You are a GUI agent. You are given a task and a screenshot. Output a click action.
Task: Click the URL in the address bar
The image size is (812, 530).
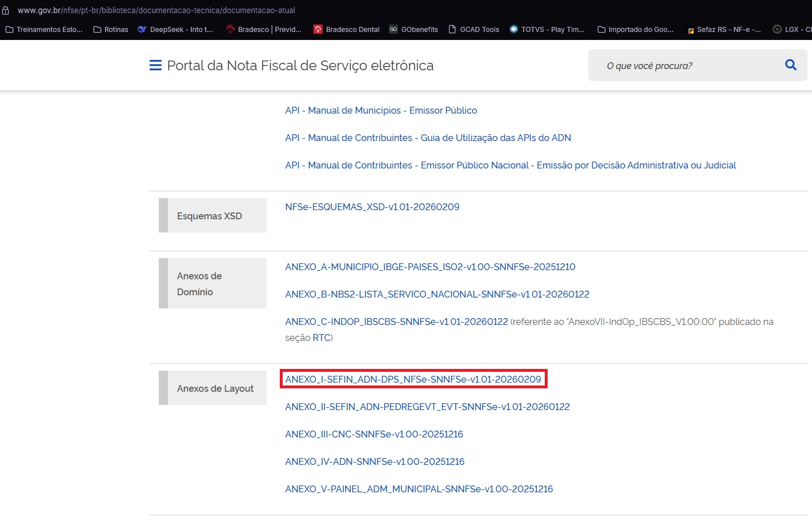pyautogui.click(x=156, y=10)
